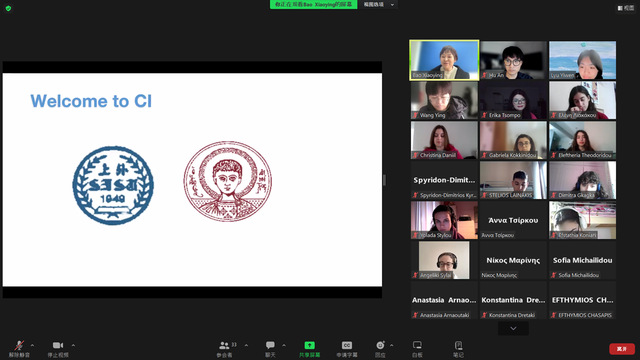Expand the arrow next to reactions
Viewport: 640px width, 360px height.
391,345
